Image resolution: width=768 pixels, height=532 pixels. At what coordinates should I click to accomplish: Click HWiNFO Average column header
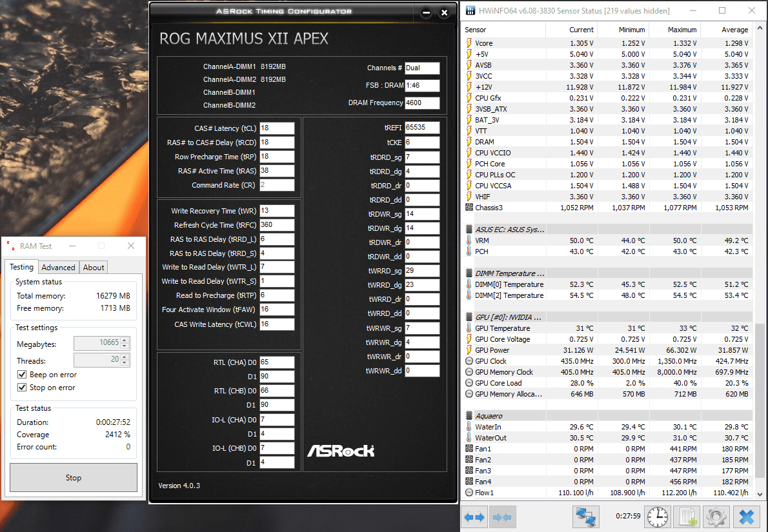click(727, 30)
